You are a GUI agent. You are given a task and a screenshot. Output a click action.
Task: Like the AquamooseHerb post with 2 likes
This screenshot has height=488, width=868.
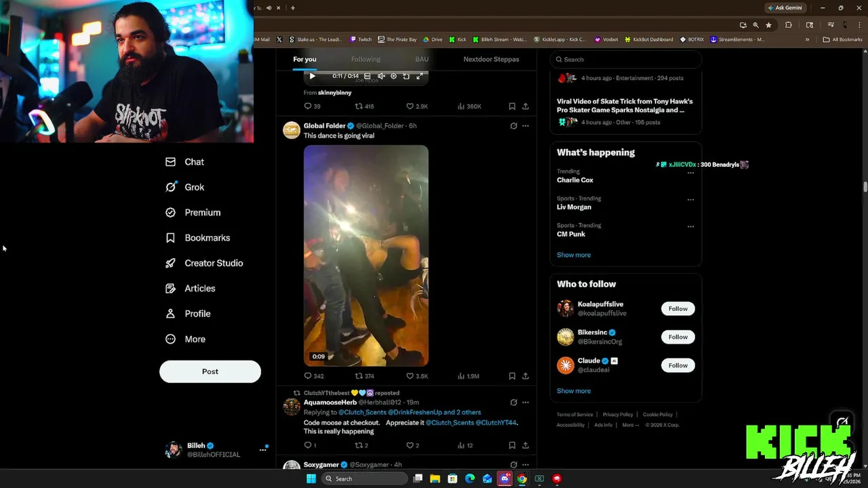coord(412,445)
